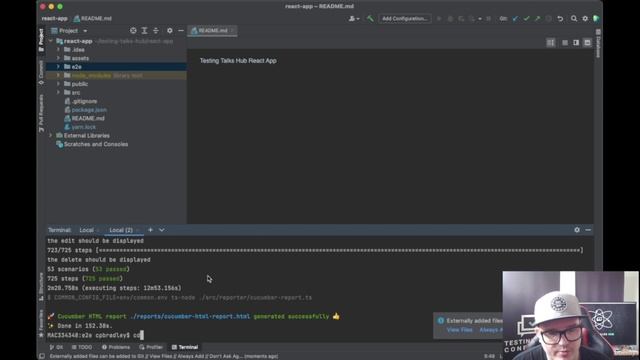The width and height of the screenshot is (640, 360).
Task: Open terminal tabs dropdown chevron
Action: pyautogui.click(x=162, y=230)
